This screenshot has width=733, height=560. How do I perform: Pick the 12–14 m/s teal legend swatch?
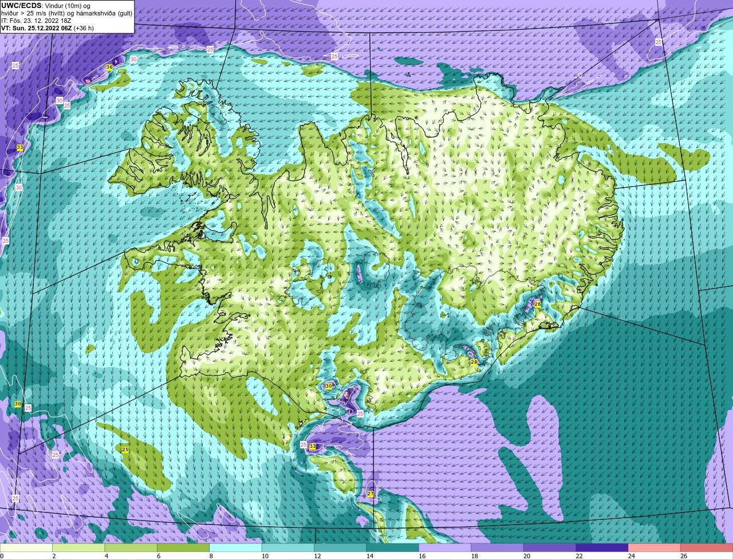pos(341,547)
